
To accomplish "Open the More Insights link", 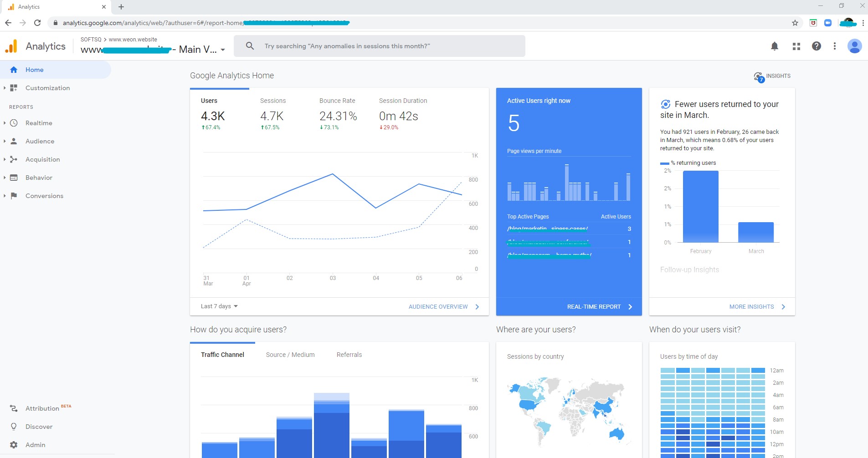I will 757,306.
